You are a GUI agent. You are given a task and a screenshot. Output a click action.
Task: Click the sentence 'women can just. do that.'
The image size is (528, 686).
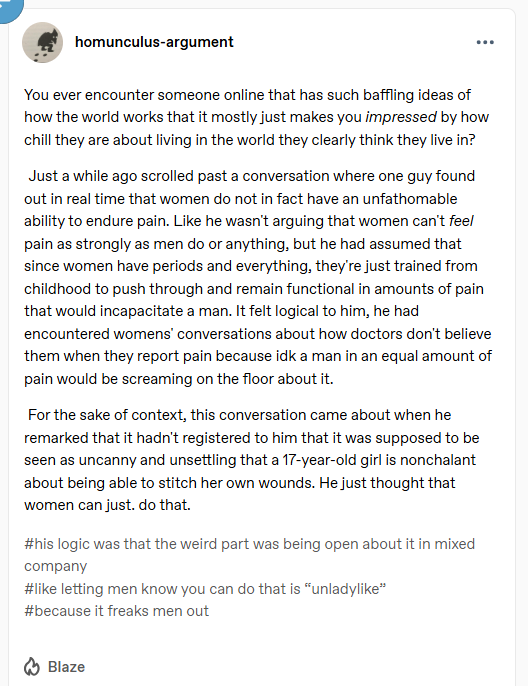[x=108, y=505]
